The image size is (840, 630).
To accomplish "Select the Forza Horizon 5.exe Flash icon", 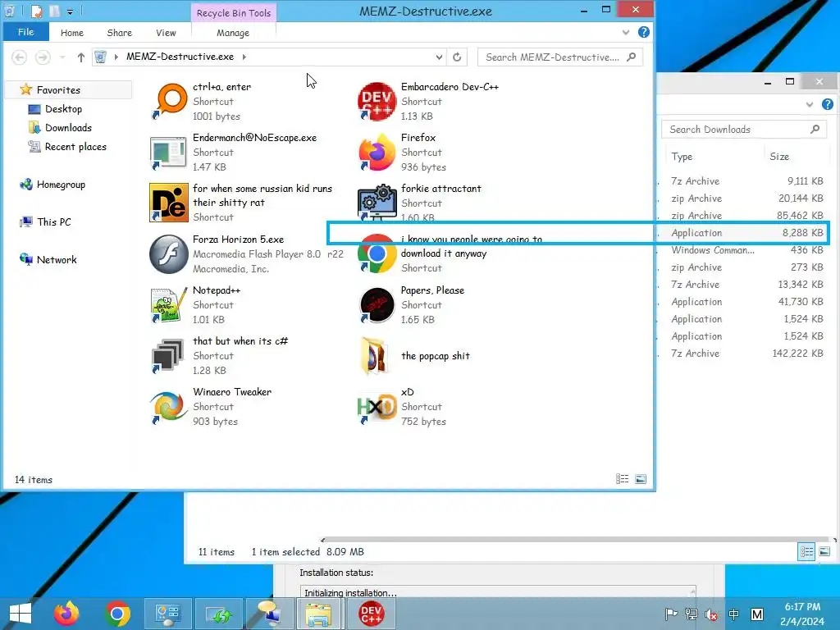I will [169, 253].
